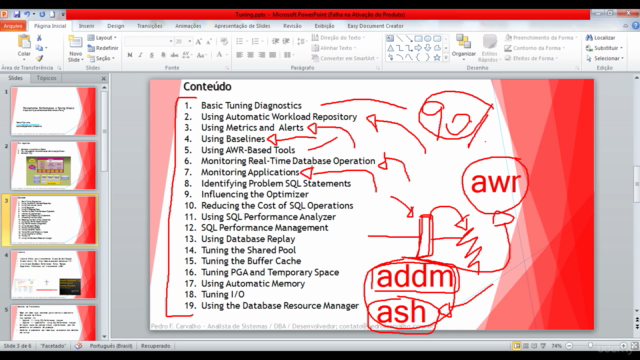The height and width of the screenshot is (360, 640).
Task: Select the rectangle shape in shapes gallery
Action: click(418, 39)
